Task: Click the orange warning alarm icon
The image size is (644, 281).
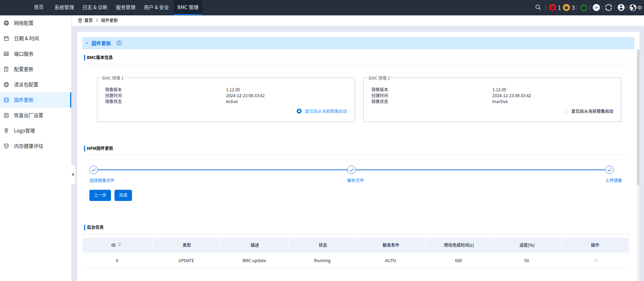Action: (x=567, y=7)
